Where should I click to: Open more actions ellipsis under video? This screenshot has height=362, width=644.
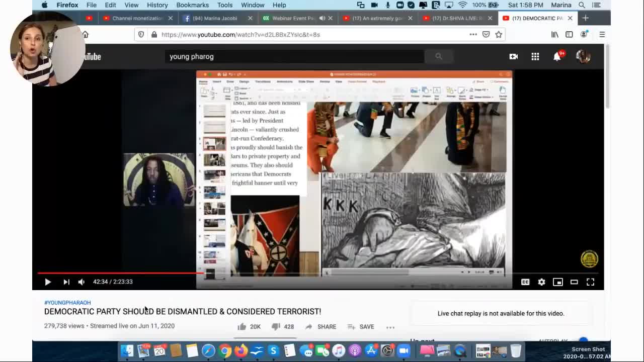pos(390,327)
